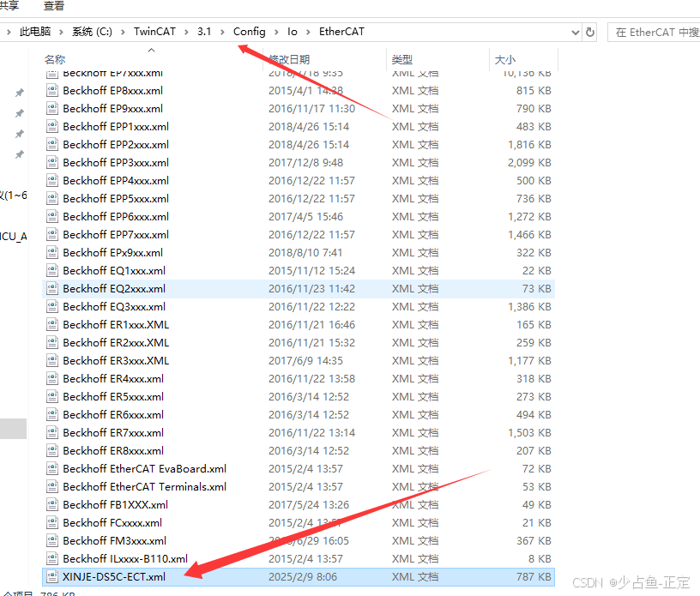Sort files by 名称 column header
Image resolution: width=700 pixels, height=596 pixels.
tap(55, 59)
